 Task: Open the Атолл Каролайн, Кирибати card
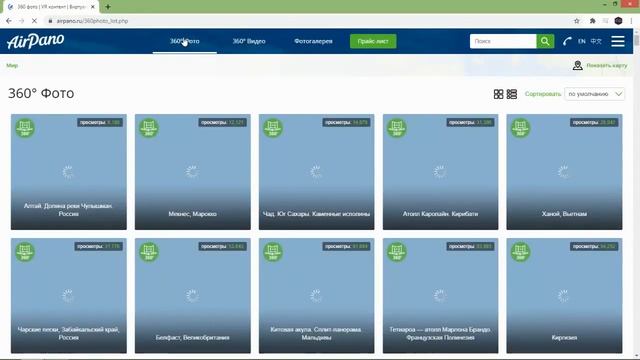[440, 172]
